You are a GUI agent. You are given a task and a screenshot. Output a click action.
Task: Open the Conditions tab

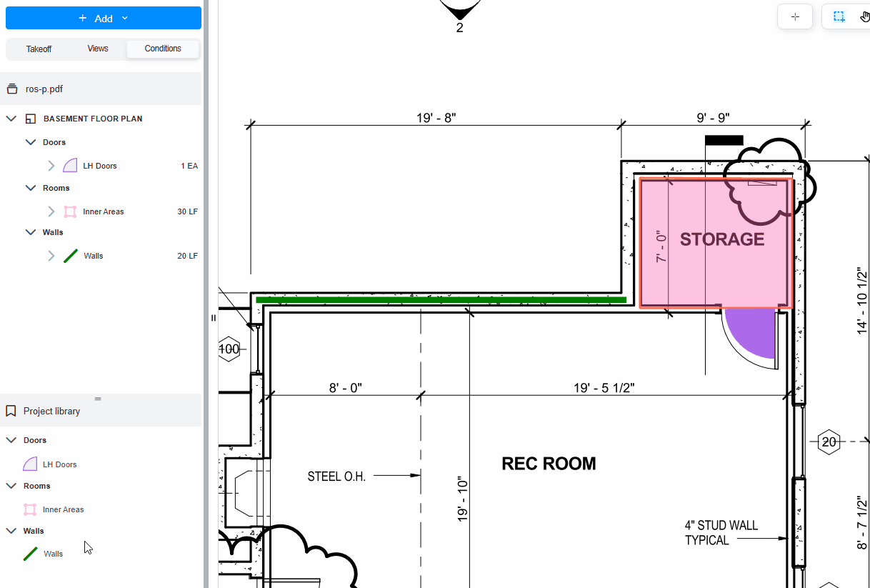tap(163, 49)
